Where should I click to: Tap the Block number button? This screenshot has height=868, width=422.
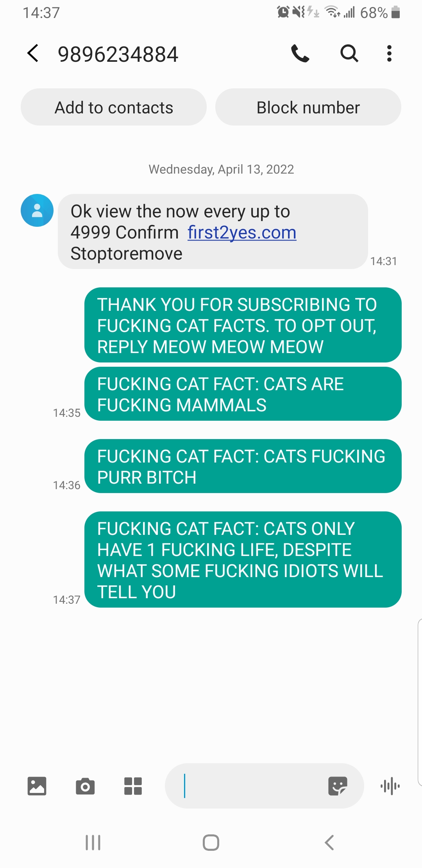tap(308, 107)
